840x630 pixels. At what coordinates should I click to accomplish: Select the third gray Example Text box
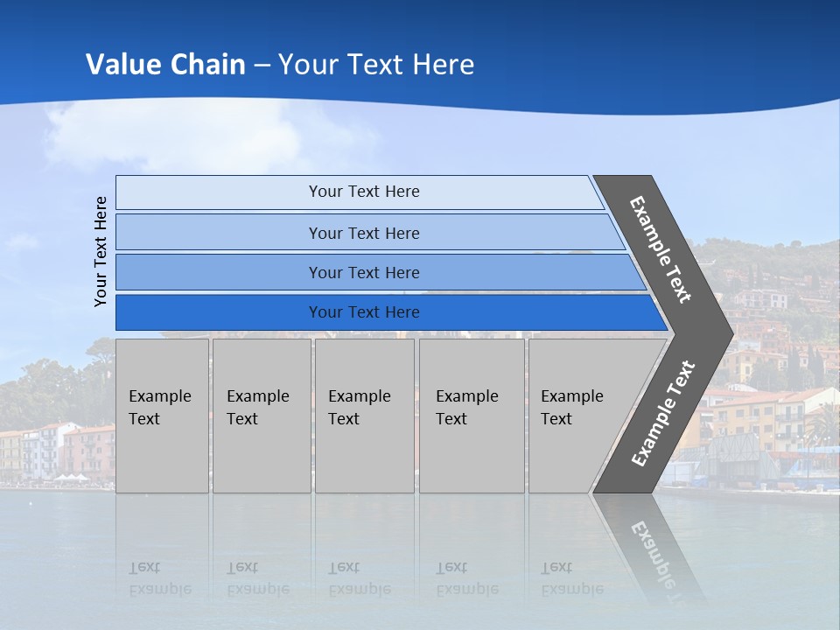(365, 416)
